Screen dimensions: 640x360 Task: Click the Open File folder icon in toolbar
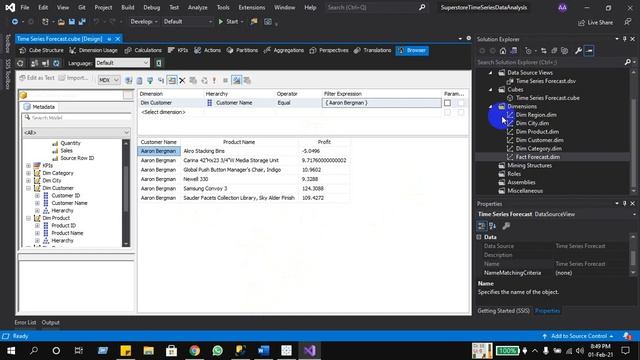[x=61, y=22]
